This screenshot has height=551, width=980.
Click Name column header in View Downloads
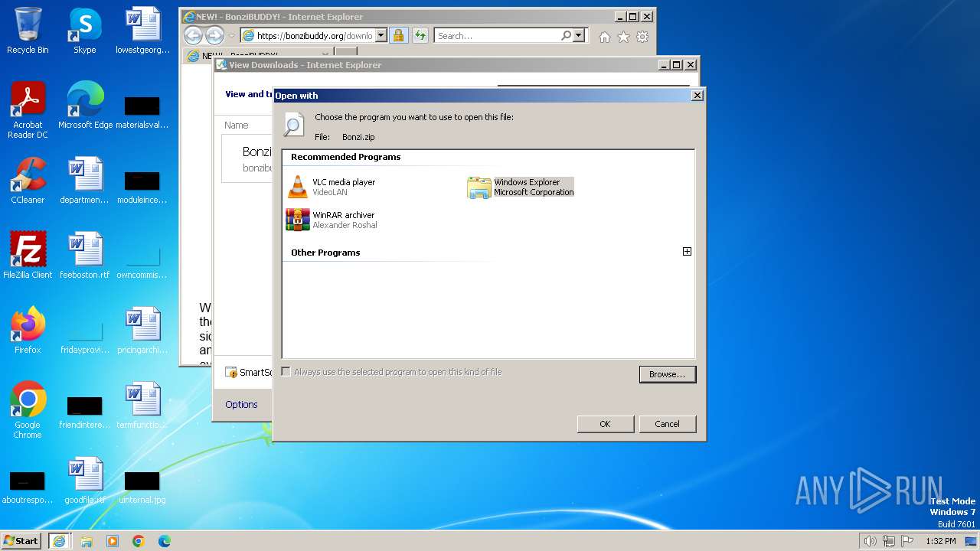tap(237, 126)
